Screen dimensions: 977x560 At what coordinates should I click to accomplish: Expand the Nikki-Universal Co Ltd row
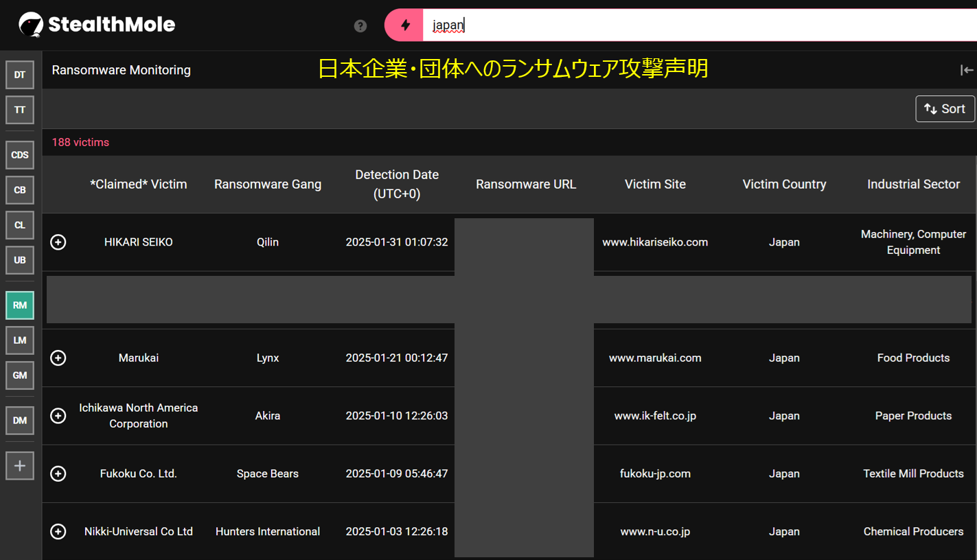point(58,532)
